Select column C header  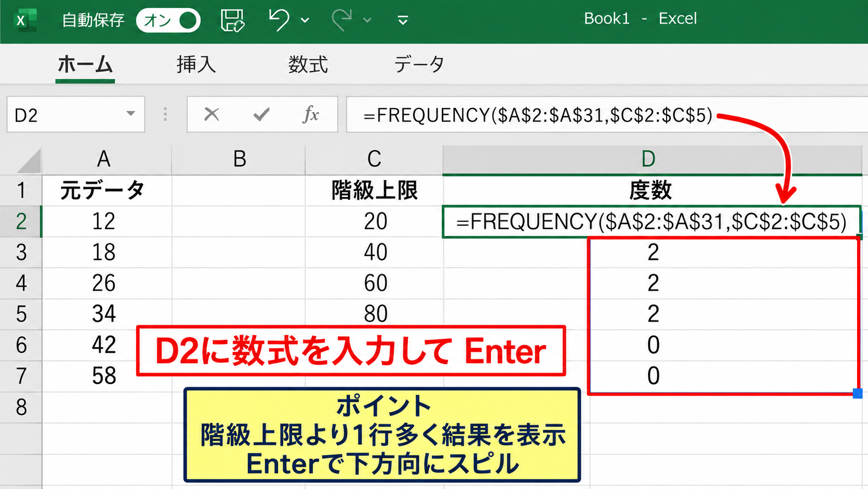[x=374, y=159]
